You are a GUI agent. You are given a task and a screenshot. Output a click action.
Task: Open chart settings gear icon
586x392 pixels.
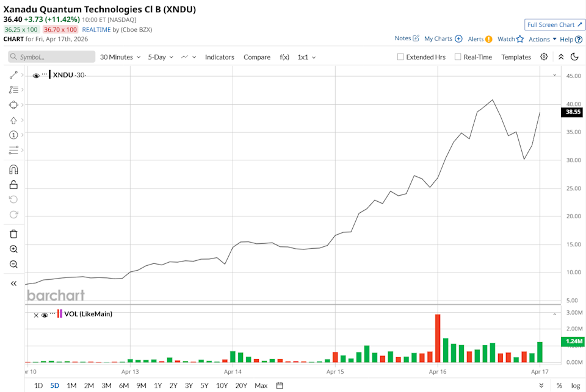pos(544,57)
